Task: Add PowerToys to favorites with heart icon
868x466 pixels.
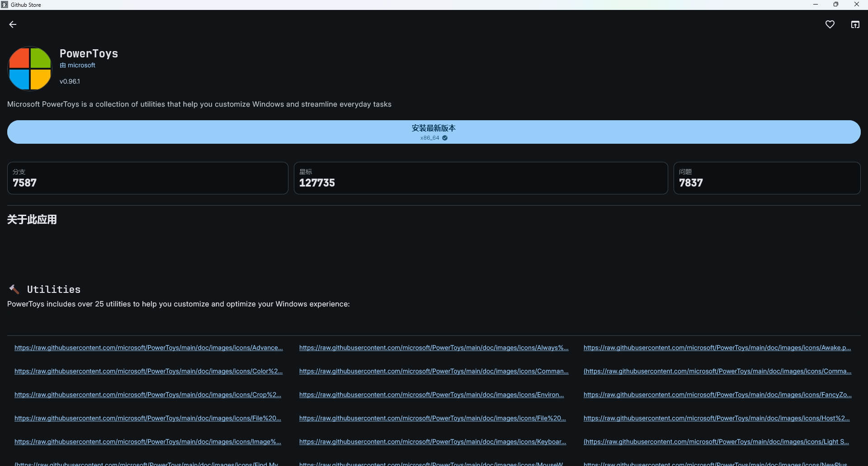Action: (x=830, y=24)
